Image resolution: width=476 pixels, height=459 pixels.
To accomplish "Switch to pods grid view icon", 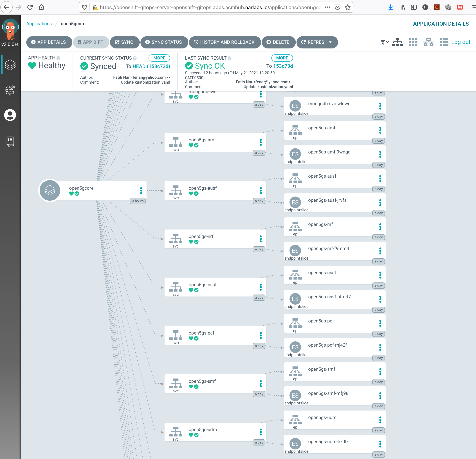I will click(413, 42).
